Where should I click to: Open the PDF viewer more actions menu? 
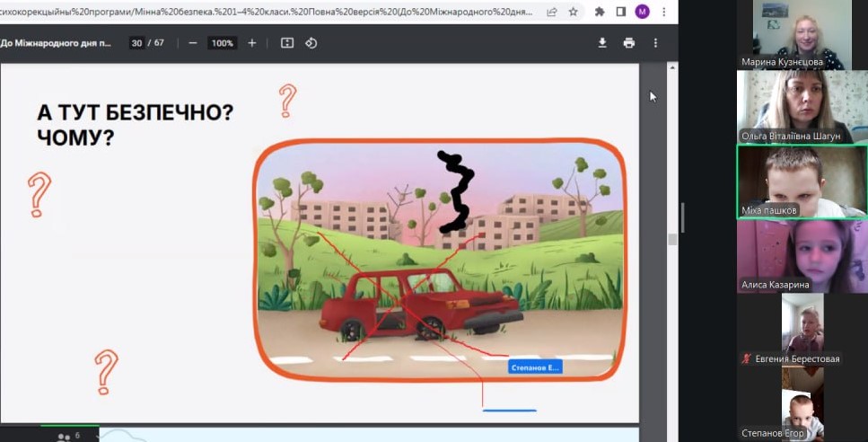pyautogui.click(x=656, y=43)
